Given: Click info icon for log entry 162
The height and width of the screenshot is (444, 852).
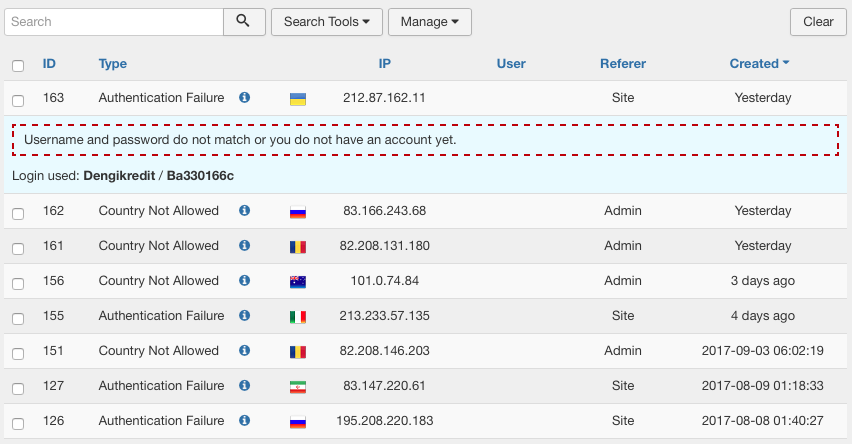Looking at the screenshot, I should click(x=245, y=211).
